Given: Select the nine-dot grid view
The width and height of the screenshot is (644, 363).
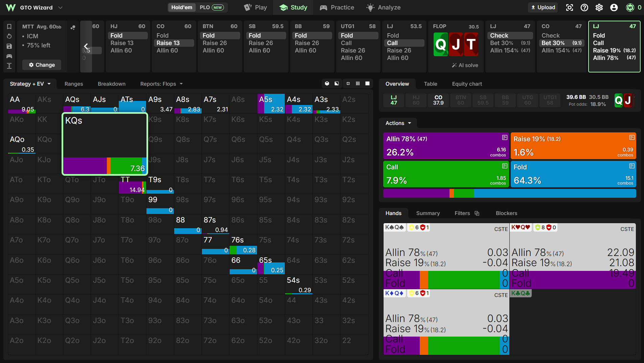Looking at the screenshot, I should tap(358, 84).
